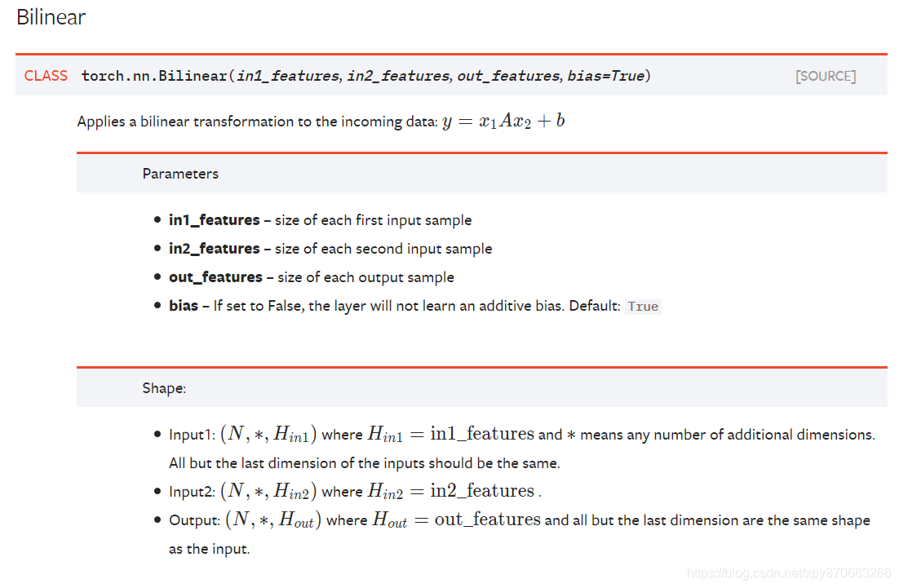Click the 'Bilinear' page heading
Screen dimensions: 899x588
(51, 17)
